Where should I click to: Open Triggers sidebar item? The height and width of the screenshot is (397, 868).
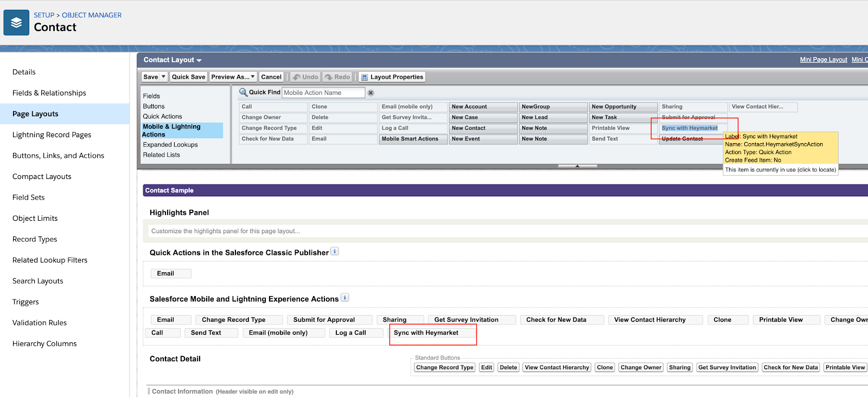[x=25, y=302]
